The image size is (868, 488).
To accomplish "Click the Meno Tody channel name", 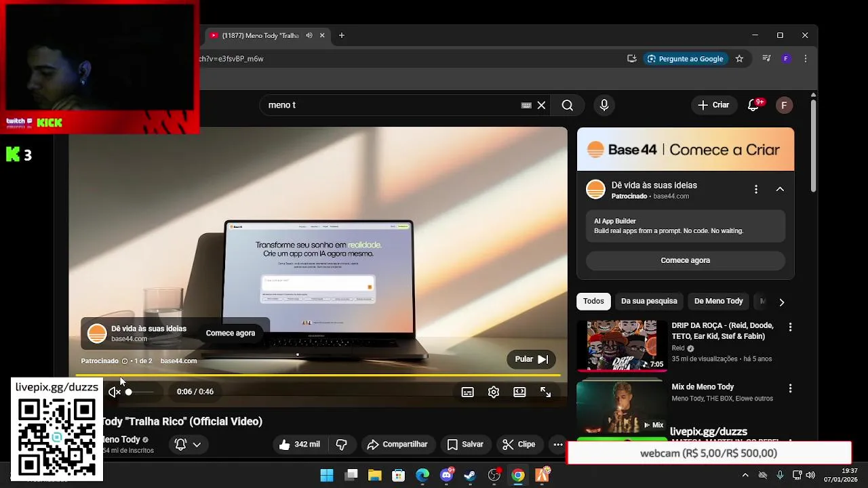I will pos(121,439).
